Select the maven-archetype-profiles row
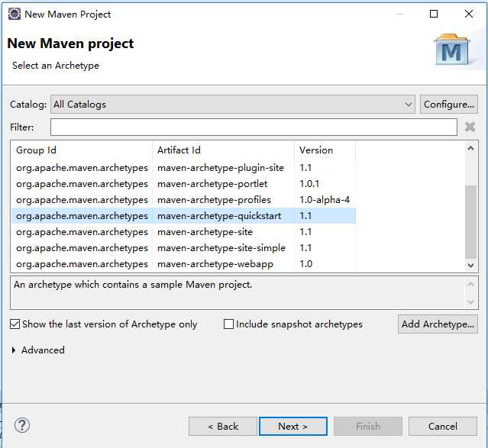The height and width of the screenshot is (448, 488). [183, 200]
